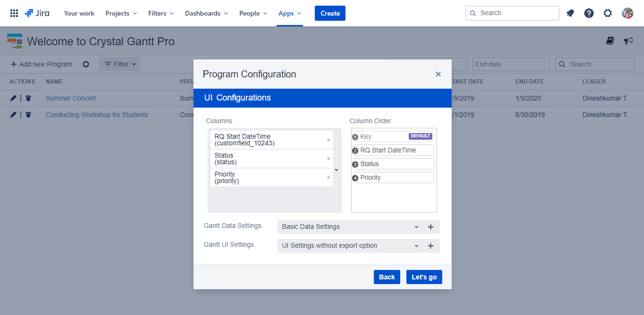Select RQ Start DateTime in Column Order

click(394, 150)
